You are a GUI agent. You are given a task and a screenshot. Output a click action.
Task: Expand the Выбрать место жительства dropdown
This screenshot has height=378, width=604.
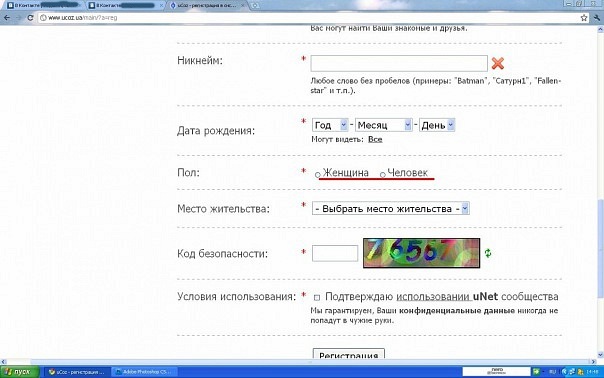coord(391,208)
